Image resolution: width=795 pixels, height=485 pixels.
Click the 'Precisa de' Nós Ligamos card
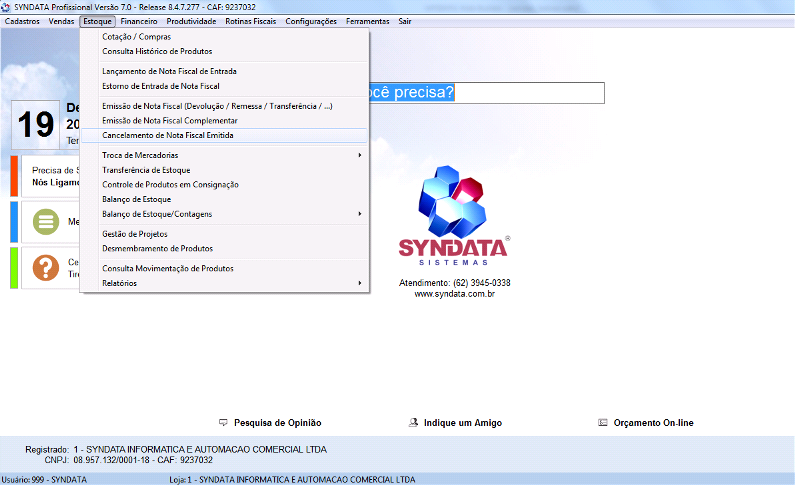[45, 176]
